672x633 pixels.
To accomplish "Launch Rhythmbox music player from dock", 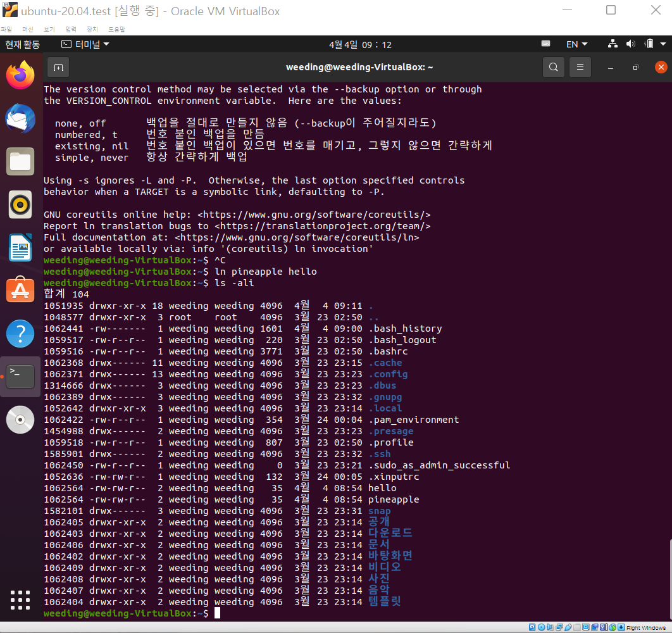I will coord(20,204).
